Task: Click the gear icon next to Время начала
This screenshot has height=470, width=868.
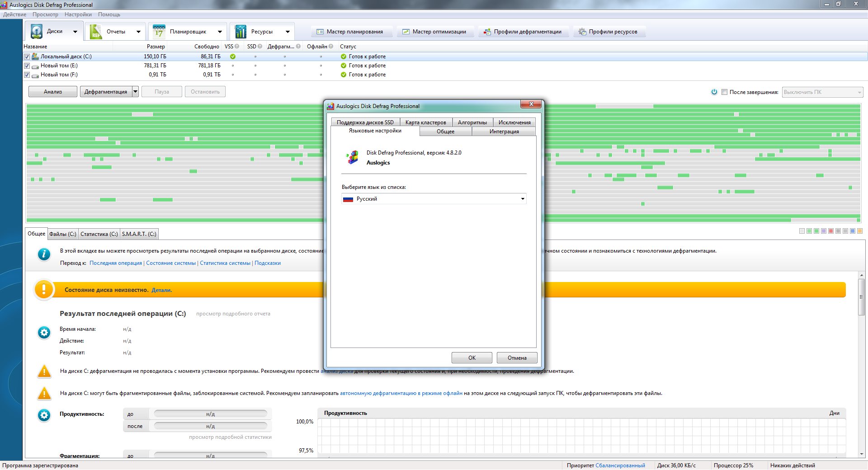Action: point(44,333)
